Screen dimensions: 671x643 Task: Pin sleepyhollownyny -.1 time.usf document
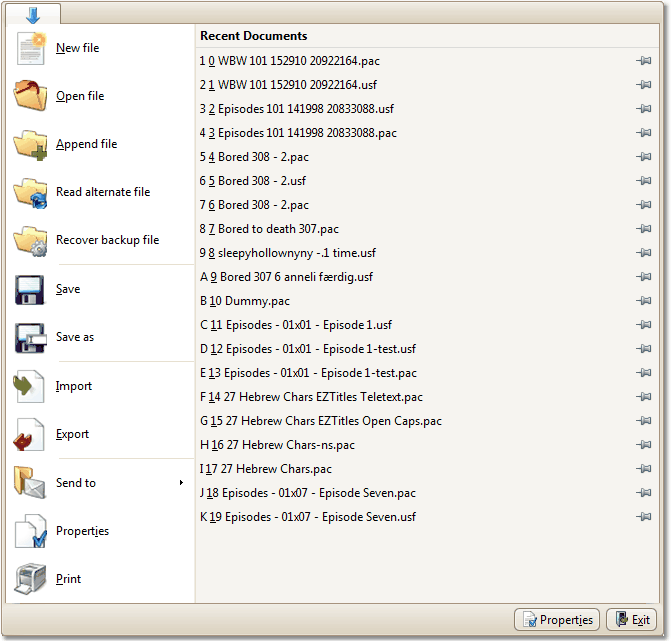[x=643, y=253]
